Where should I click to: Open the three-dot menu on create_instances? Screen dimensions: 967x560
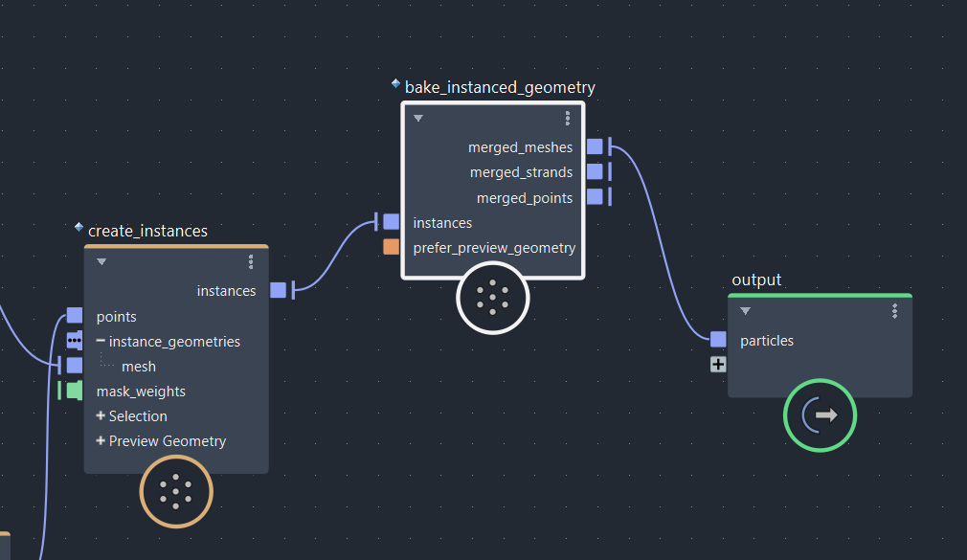click(251, 261)
